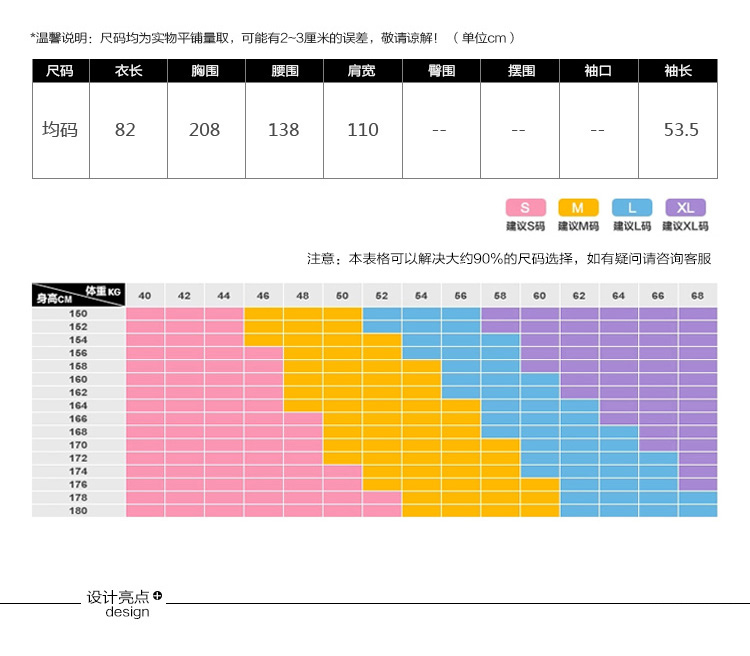The height and width of the screenshot is (656, 750).
Task: Click the height row label 166
Action: tap(78, 419)
